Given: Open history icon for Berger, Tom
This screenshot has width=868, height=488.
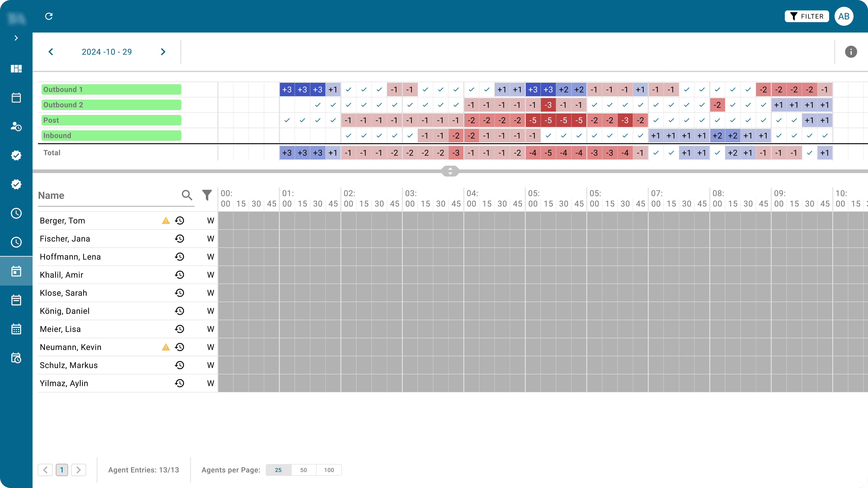Looking at the screenshot, I should (180, 221).
